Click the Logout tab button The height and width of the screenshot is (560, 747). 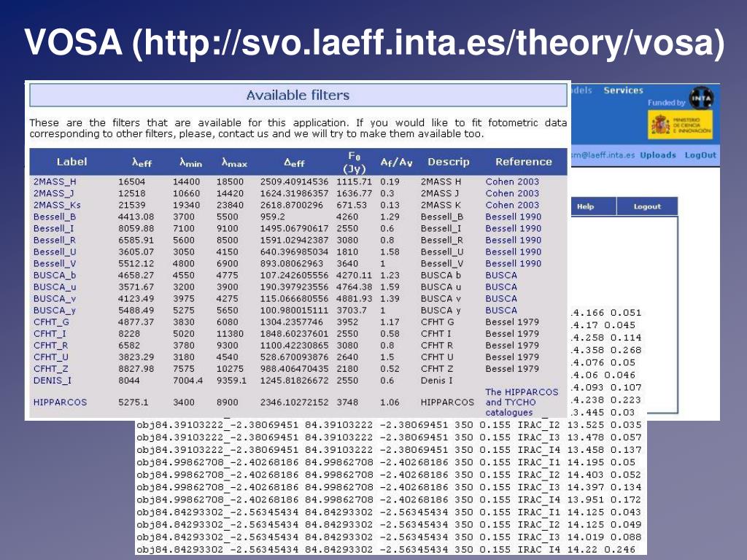pyautogui.click(x=647, y=206)
